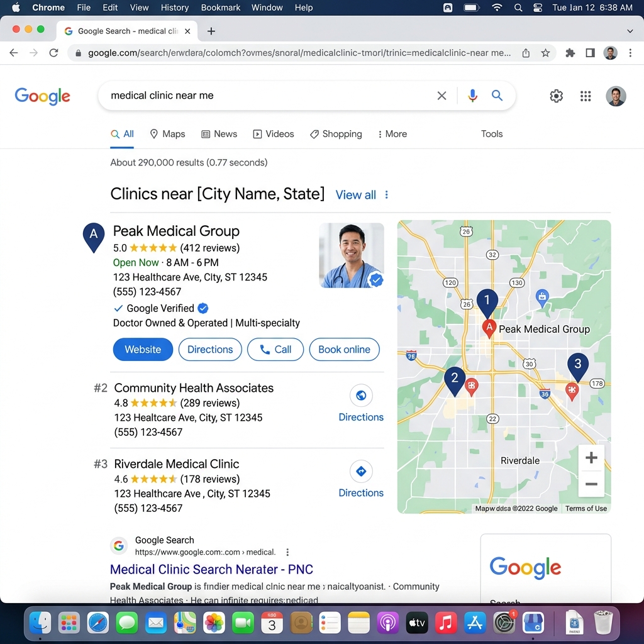Open Safari from the dock

pos(97,623)
